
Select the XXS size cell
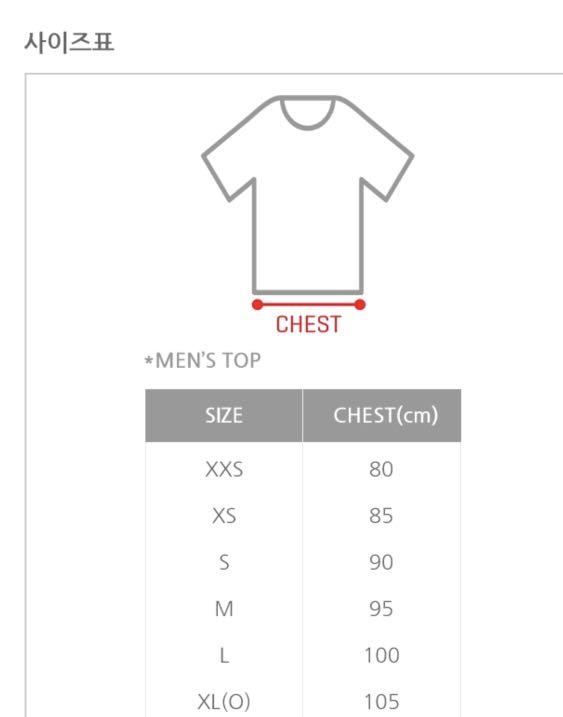(224, 469)
